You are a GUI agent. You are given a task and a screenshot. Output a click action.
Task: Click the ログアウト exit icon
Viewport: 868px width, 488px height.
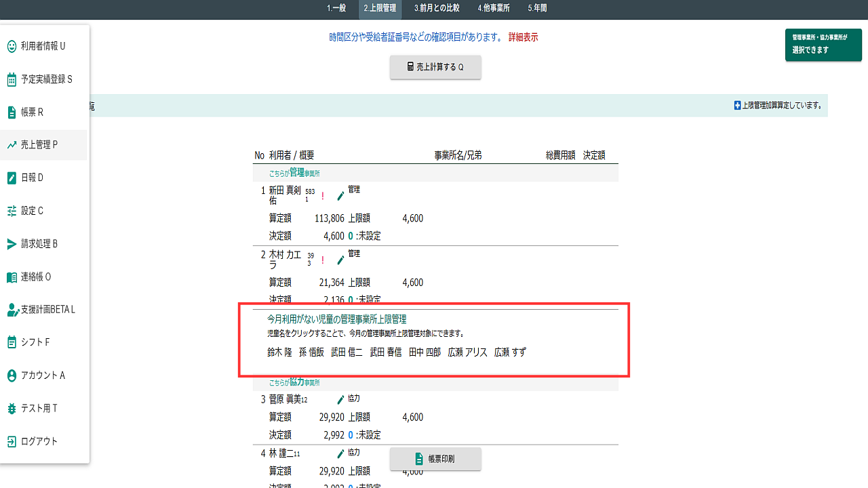pos(12,441)
